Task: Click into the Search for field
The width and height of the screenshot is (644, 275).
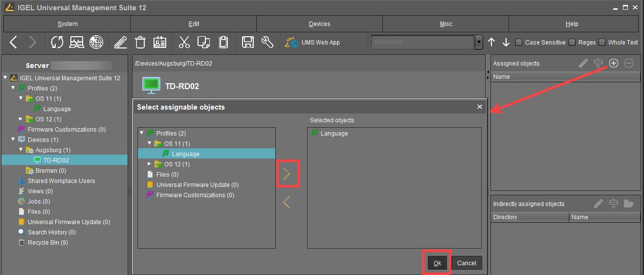Action: tap(422, 43)
